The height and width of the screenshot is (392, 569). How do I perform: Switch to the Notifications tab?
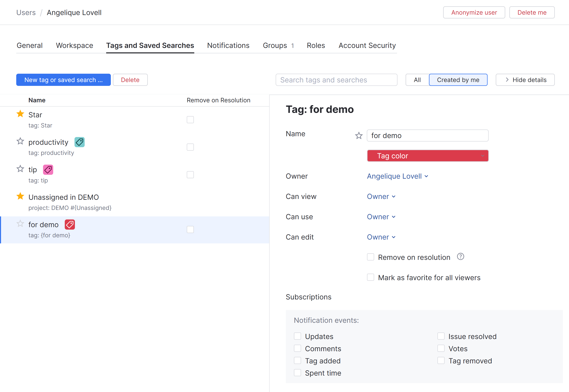[x=228, y=45]
